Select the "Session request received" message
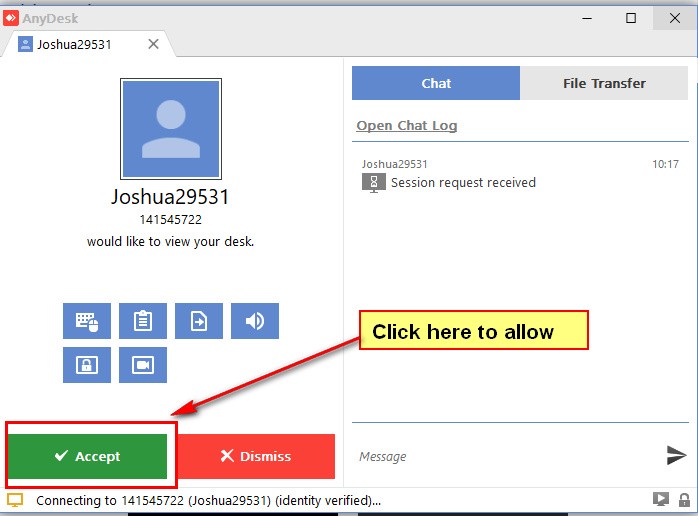Image resolution: width=698 pixels, height=516 pixels. (463, 183)
